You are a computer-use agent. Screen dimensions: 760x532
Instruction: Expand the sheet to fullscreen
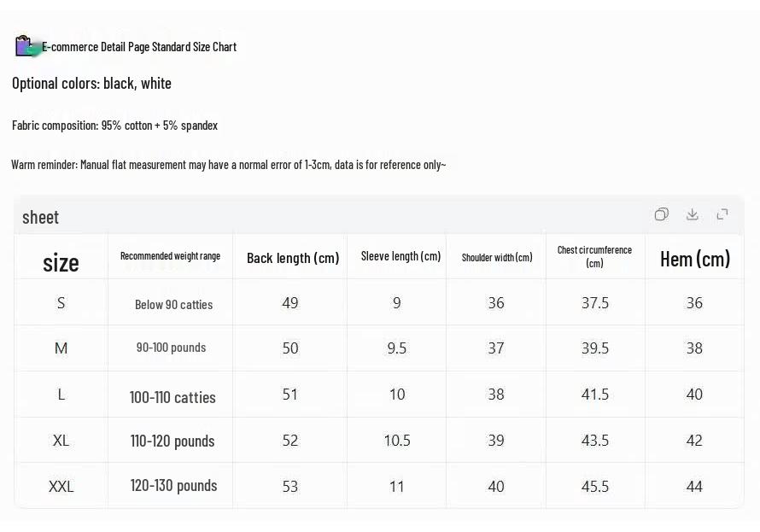(x=722, y=214)
